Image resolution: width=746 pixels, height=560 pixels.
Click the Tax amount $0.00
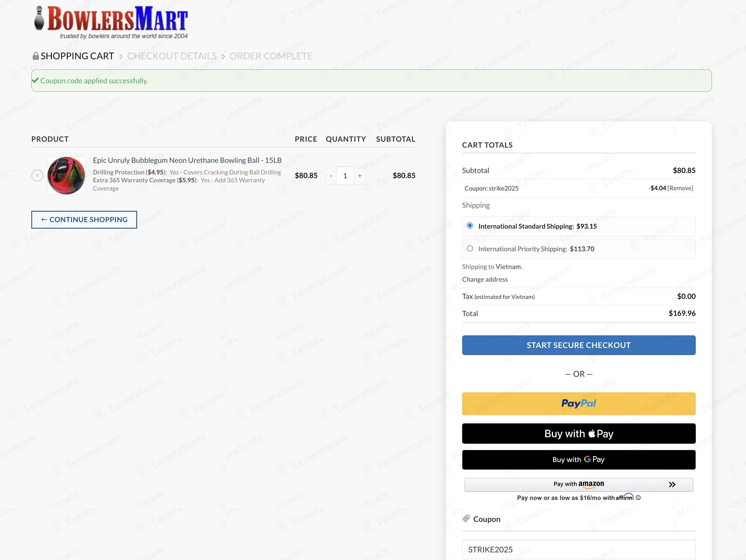pos(686,296)
